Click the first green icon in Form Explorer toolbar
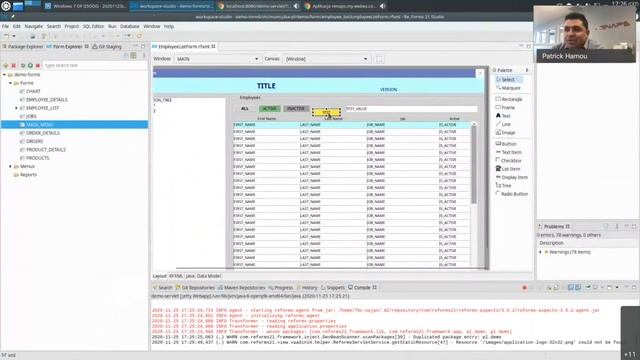 coord(6,65)
